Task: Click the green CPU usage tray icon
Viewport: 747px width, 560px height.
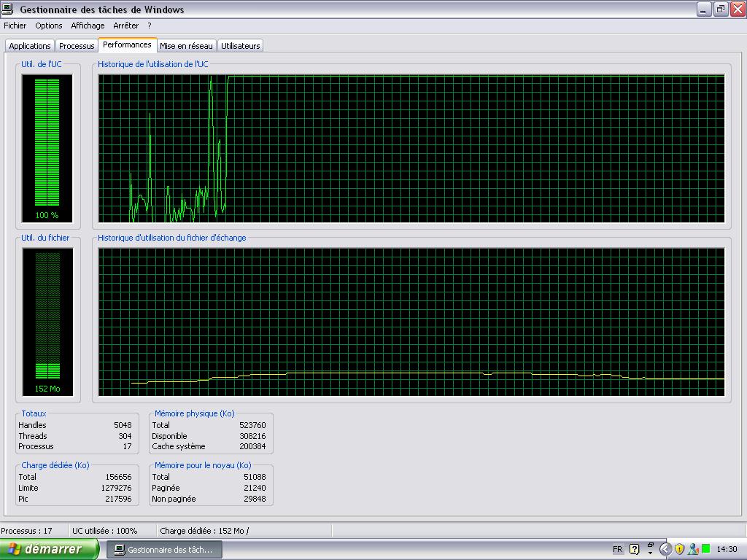Action: pos(705,549)
